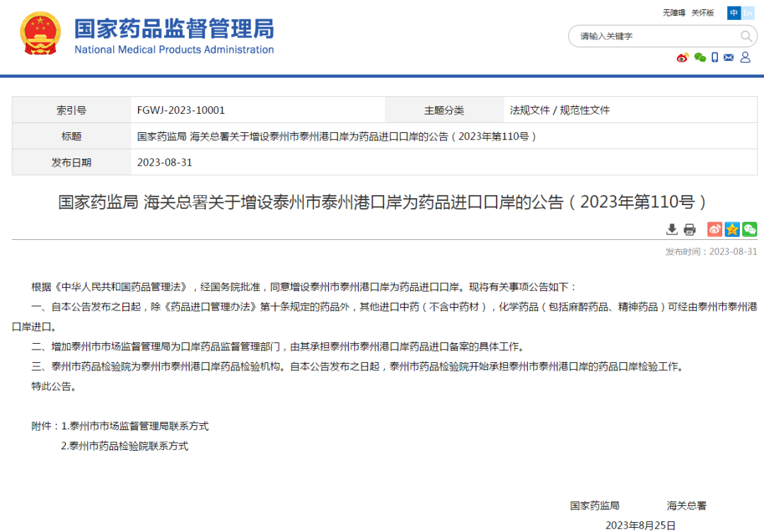This screenshot has height=532, width=764.
Task: Click the 发布日期 label cell
Action: 71,162
